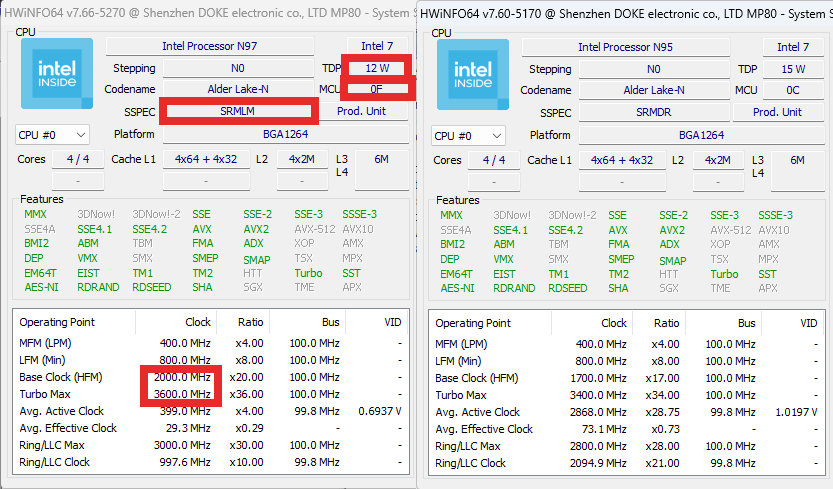Select the 0C MCU value
833x489 pixels.
(x=793, y=90)
